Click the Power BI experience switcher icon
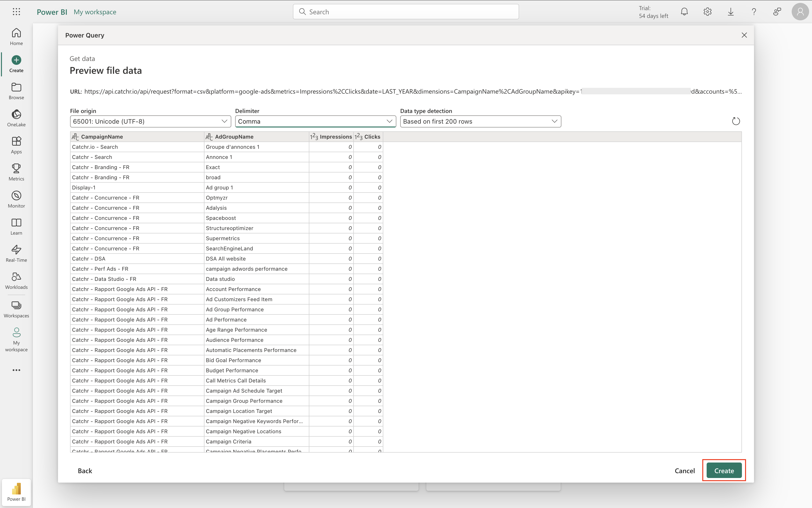 (16, 493)
